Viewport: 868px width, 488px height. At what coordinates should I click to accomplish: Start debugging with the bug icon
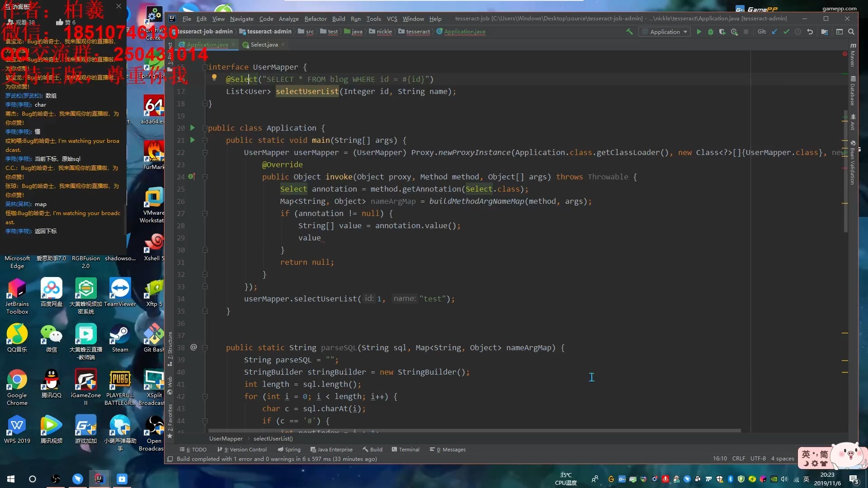[x=710, y=32]
